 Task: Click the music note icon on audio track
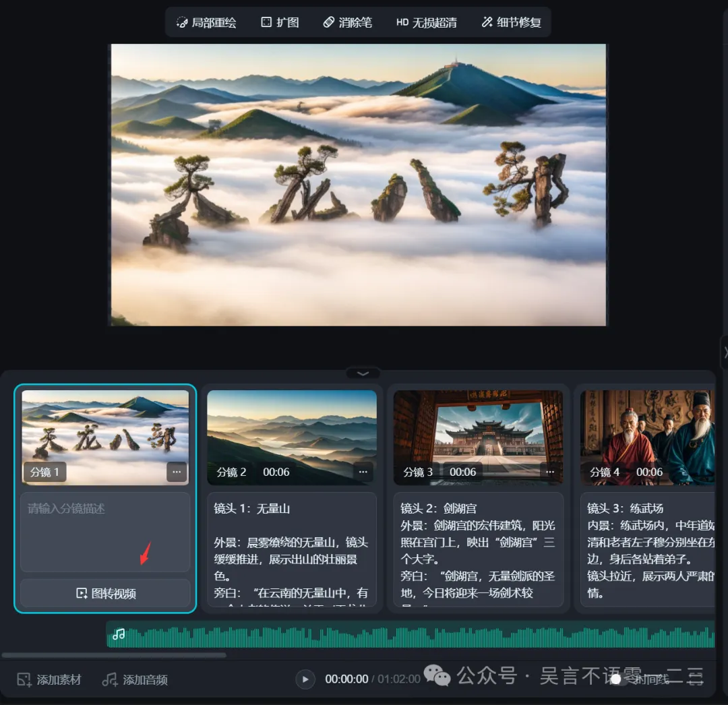tap(119, 634)
